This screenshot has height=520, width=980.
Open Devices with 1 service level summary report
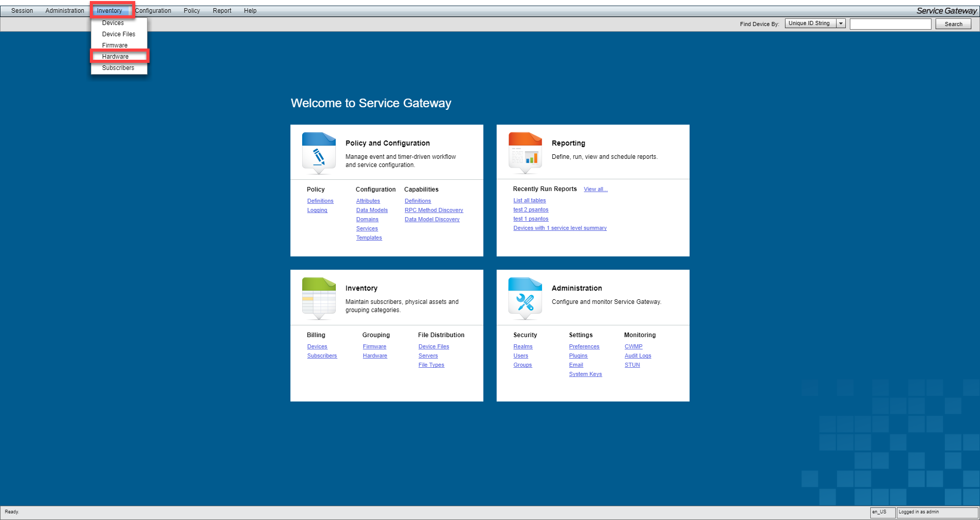(x=559, y=228)
